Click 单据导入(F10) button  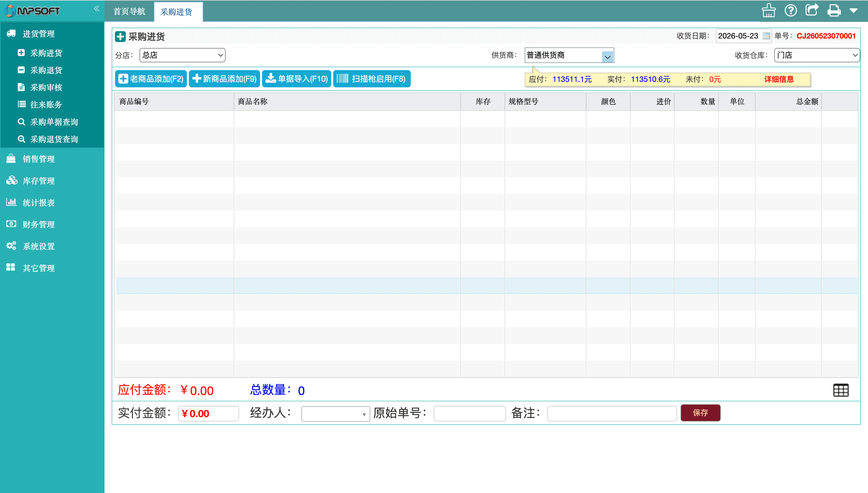(296, 79)
